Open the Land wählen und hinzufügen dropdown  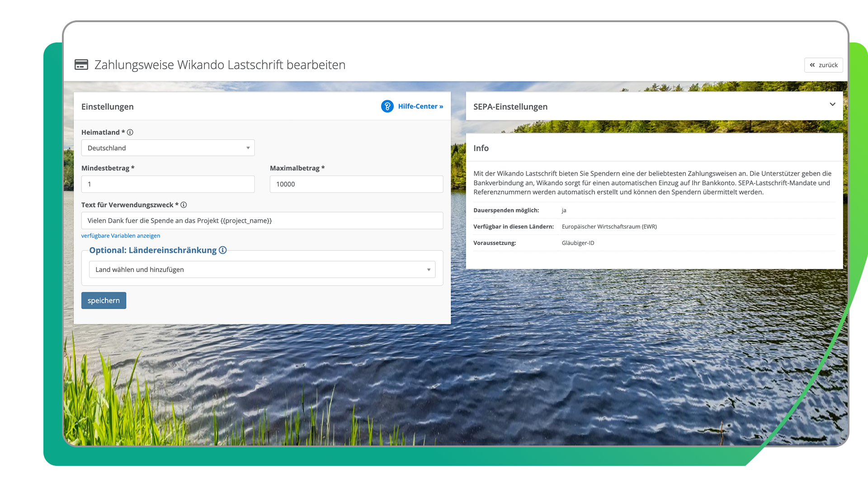[x=262, y=269]
